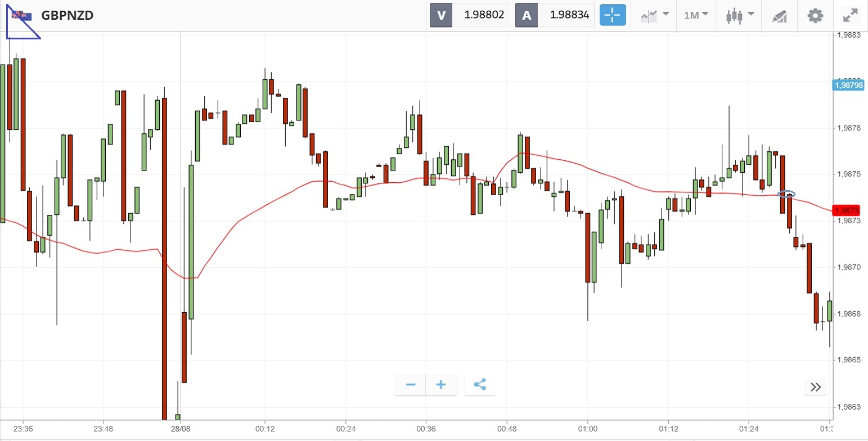Click the blue 1,98798 price label

[x=849, y=85]
